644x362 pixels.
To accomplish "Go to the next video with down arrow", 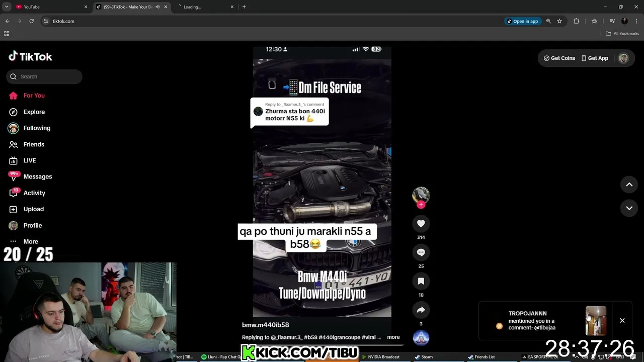I will point(629,208).
